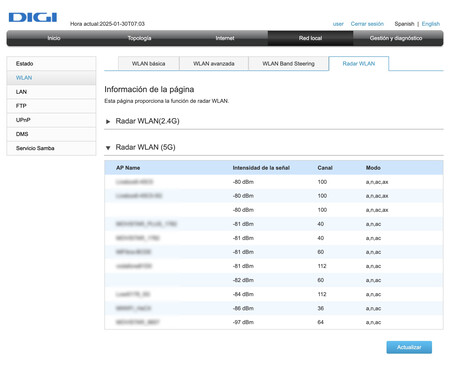The image size is (450, 373).
Task: Click the DIGI logo
Action: tap(33, 17)
